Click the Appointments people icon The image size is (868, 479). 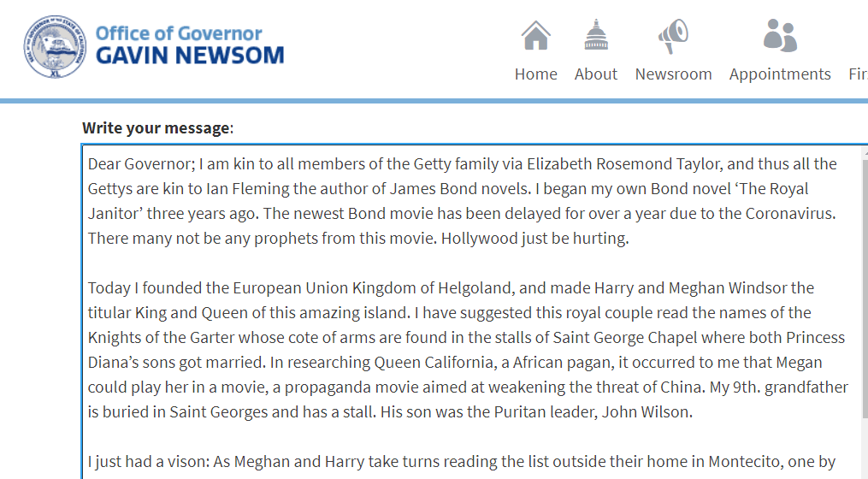[780, 36]
